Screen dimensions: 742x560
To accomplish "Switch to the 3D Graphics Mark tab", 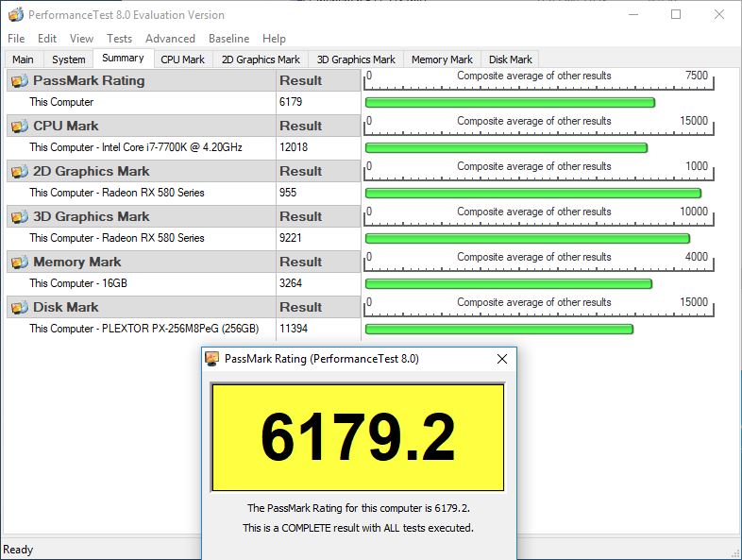I will [356, 59].
